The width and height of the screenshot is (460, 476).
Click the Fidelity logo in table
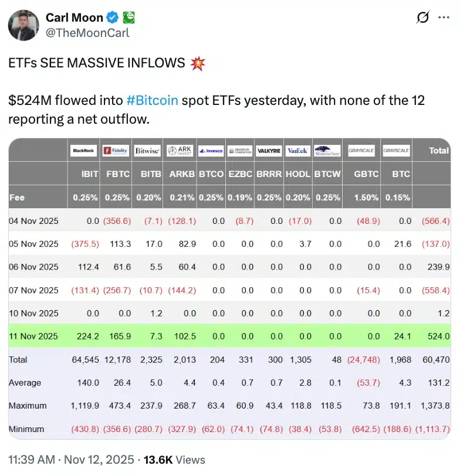(x=116, y=151)
